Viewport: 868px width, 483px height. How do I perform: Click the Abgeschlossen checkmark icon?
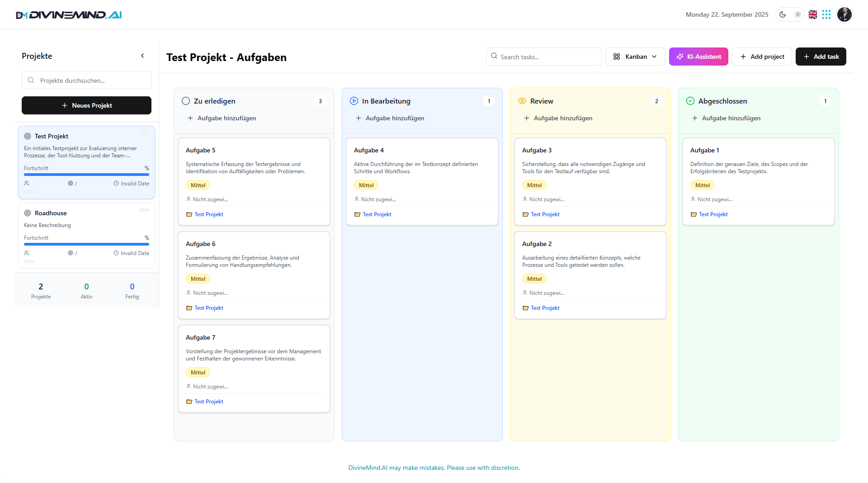click(x=690, y=101)
